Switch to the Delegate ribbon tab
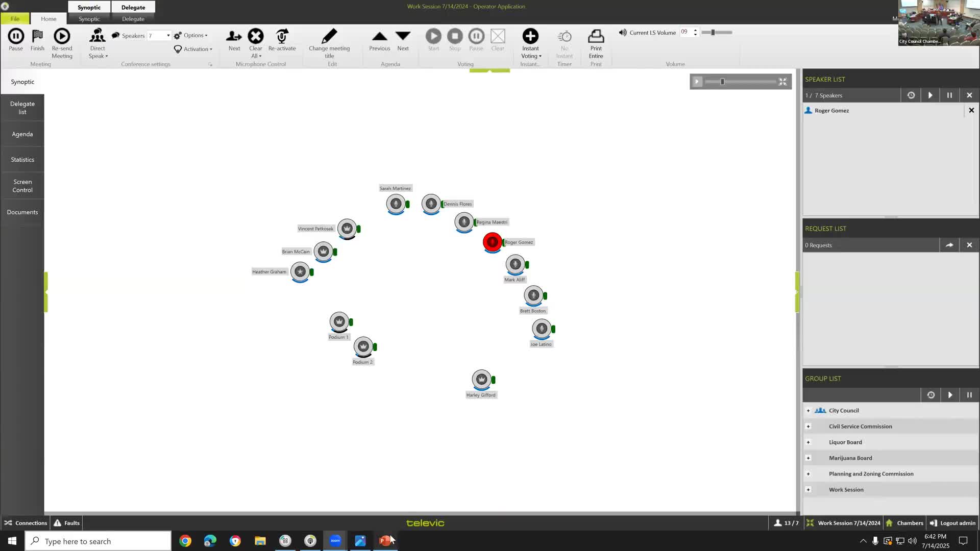Image resolution: width=980 pixels, height=551 pixels. [x=133, y=19]
